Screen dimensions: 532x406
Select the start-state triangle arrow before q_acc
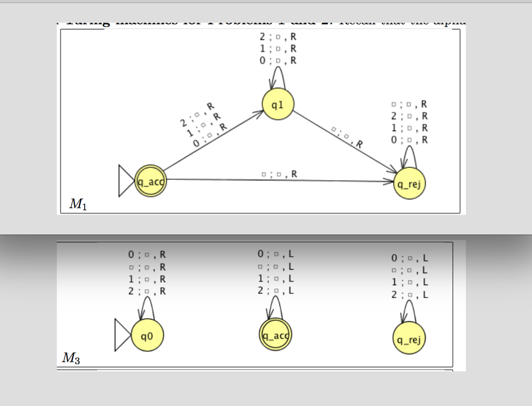pyautogui.click(x=125, y=179)
